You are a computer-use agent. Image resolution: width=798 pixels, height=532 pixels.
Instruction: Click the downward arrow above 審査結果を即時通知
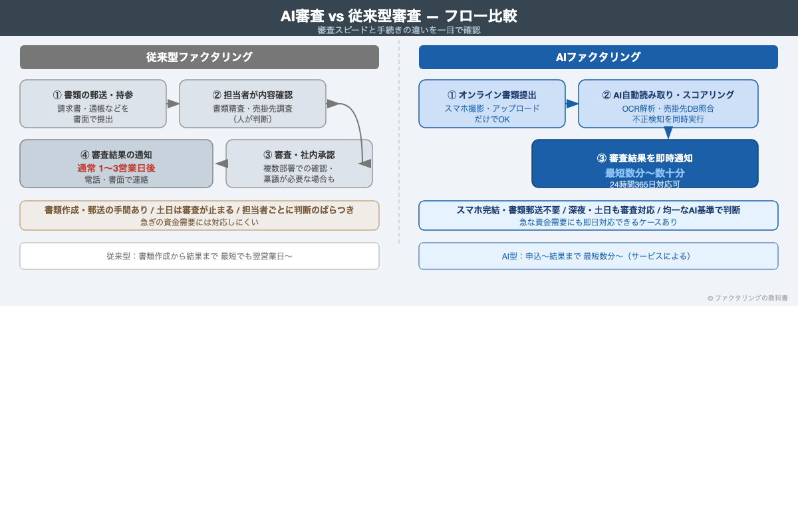pyautogui.click(x=668, y=133)
